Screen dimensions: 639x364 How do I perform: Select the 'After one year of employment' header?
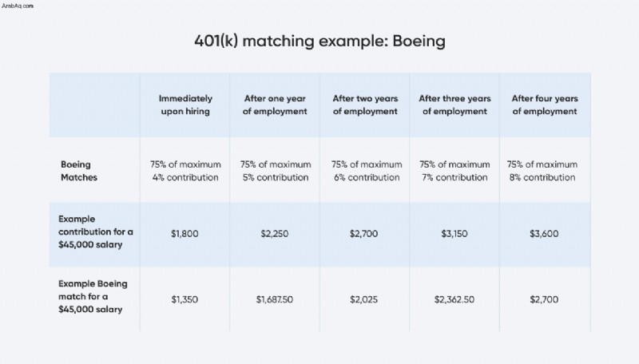point(275,105)
